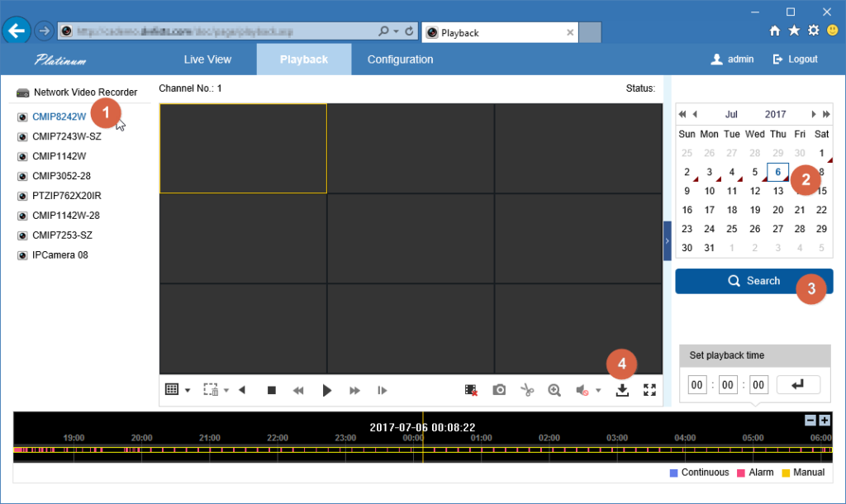Zoom in the timeline with plus button
The width and height of the screenshot is (846, 504).
pyautogui.click(x=824, y=421)
